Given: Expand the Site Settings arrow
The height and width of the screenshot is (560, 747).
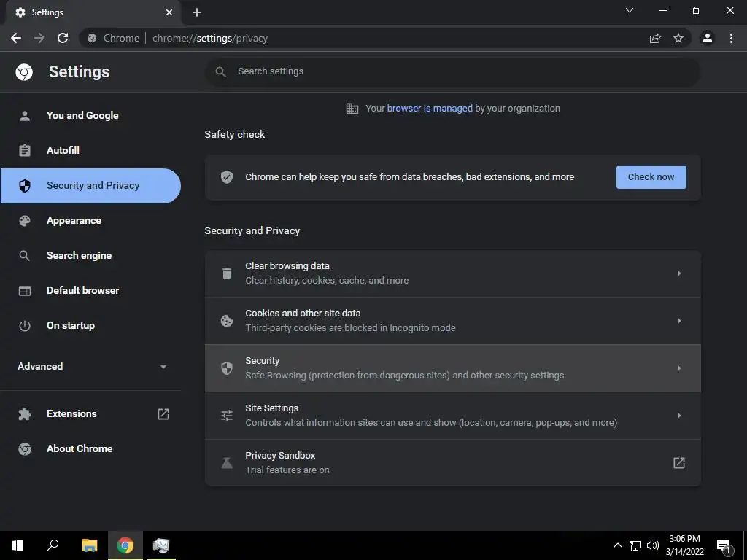Looking at the screenshot, I should point(679,416).
